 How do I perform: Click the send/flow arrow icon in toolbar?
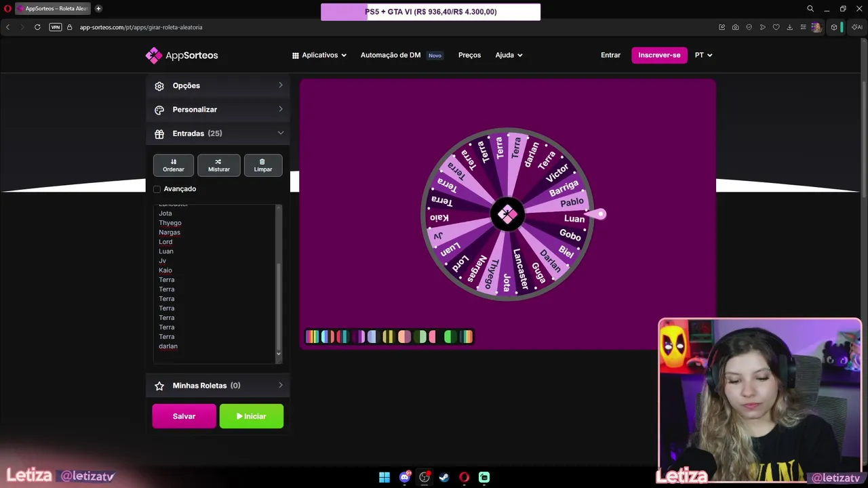tap(763, 27)
